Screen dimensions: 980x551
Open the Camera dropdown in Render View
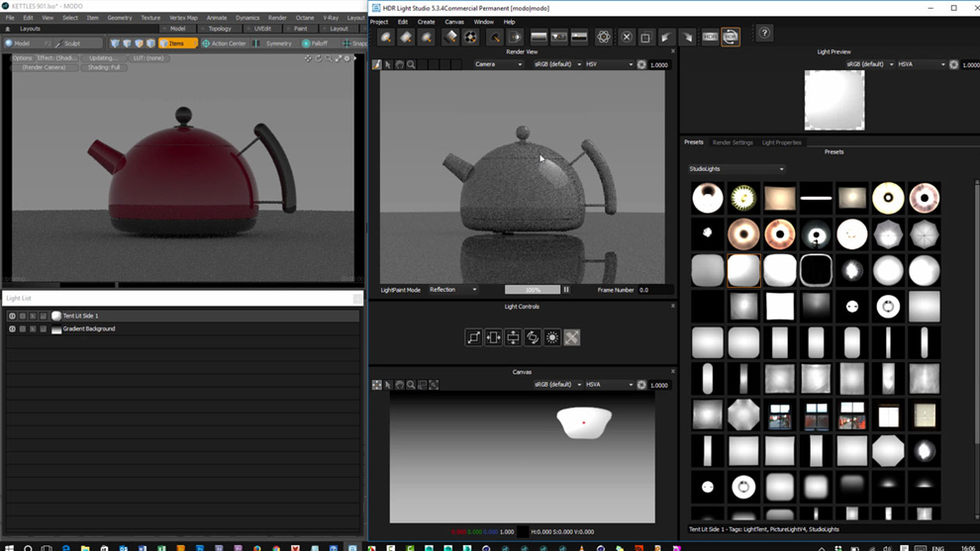(x=498, y=64)
